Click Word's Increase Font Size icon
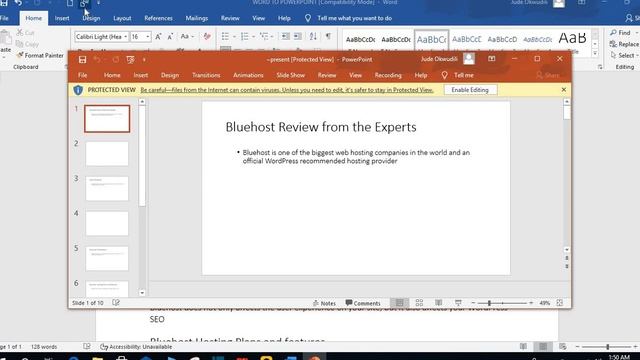This screenshot has height=360, width=640. tap(158, 37)
